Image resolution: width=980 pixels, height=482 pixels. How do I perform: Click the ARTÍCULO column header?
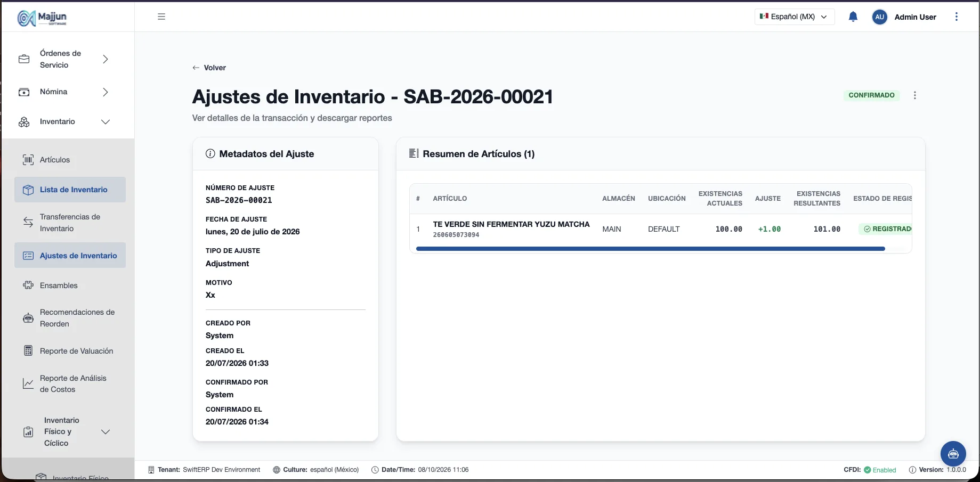[450, 199]
